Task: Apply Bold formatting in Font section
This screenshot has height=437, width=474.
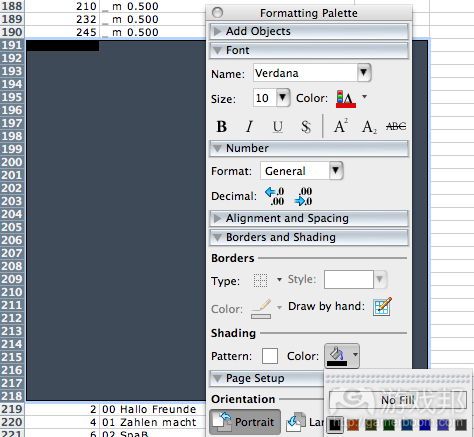Action: (222, 127)
